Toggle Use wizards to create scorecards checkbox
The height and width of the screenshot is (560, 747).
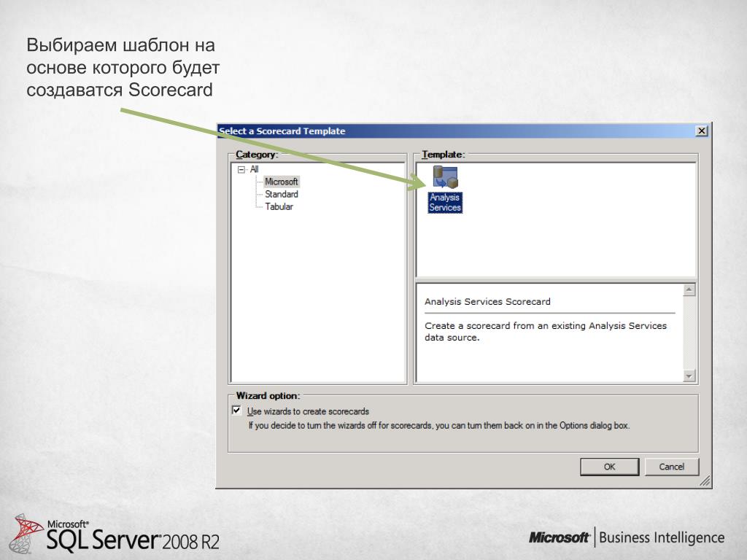coord(236,410)
